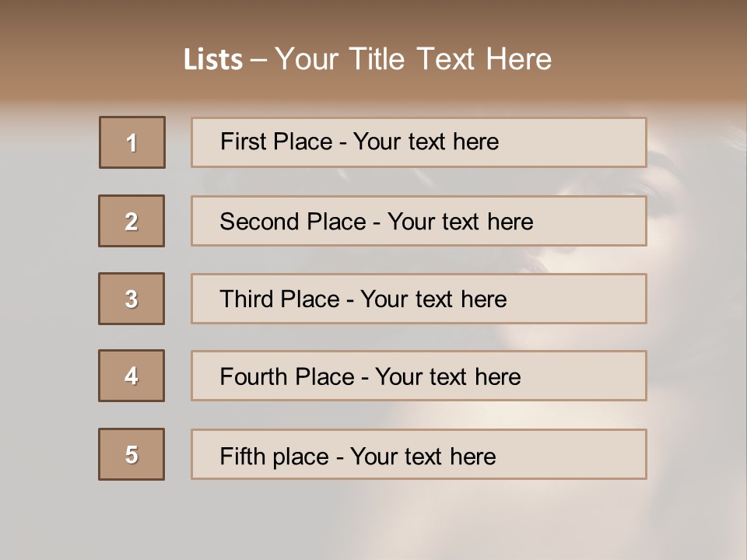This screenshot has width=747, height=560.
Task: Select the First Place text bar
Action: click(x=419, y=142)
